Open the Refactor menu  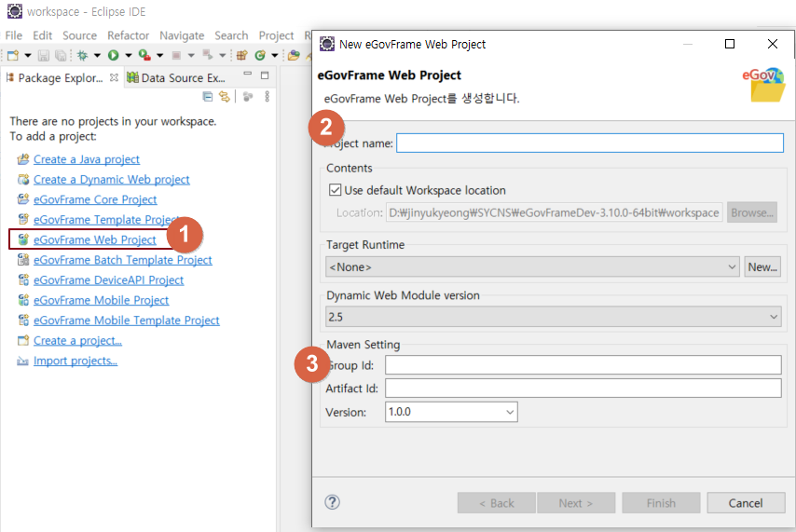point(128,35)
